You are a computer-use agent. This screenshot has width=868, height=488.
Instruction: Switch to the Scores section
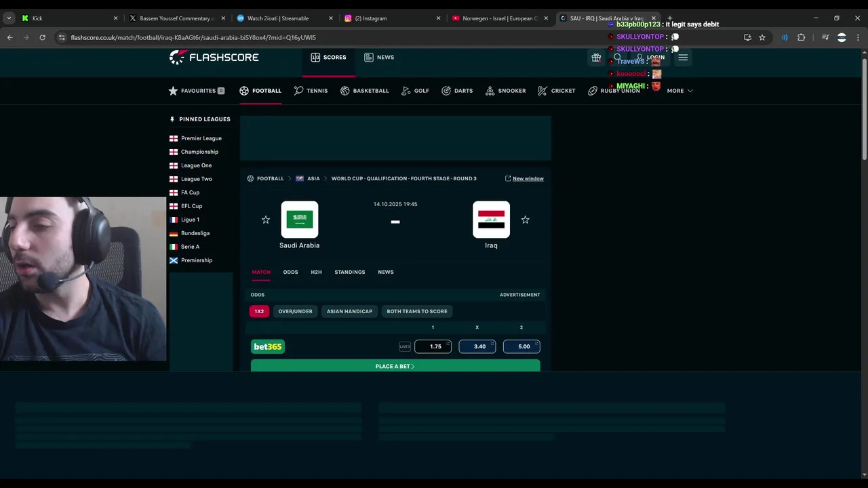pyautogui.click(x=328, y=58)
